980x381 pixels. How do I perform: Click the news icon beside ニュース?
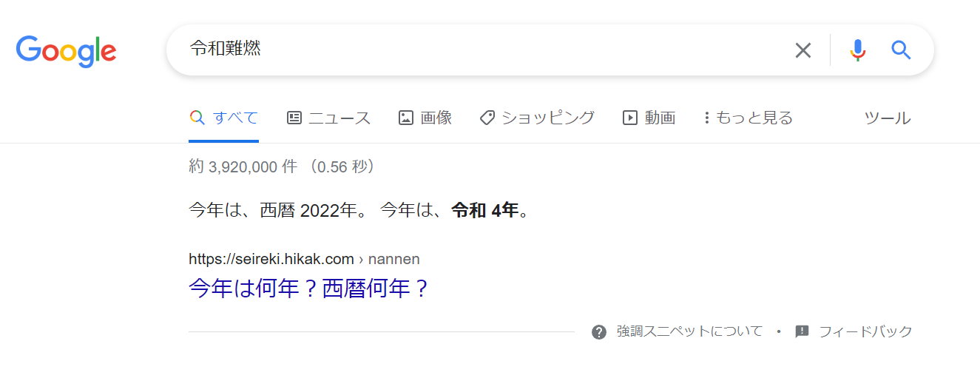tap(294, 118)
